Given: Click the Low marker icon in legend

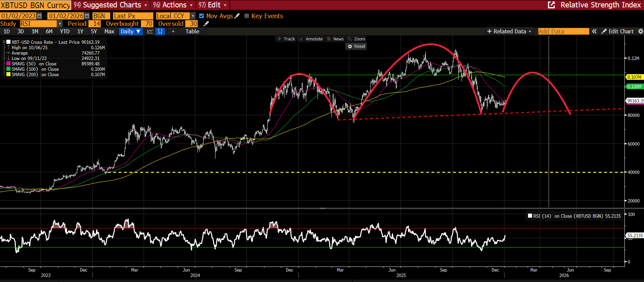Looking at the screenshot, I should tap(8, 58).
